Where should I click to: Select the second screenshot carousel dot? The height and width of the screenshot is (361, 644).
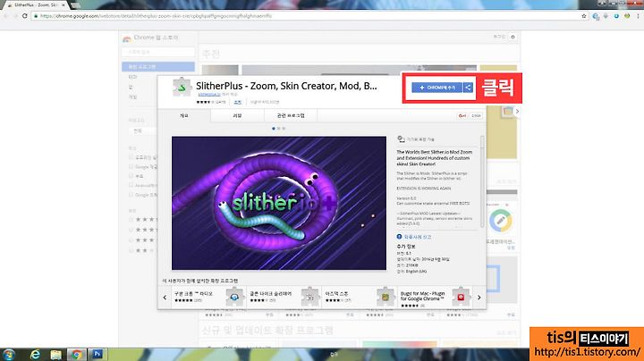tap(278, 129)
